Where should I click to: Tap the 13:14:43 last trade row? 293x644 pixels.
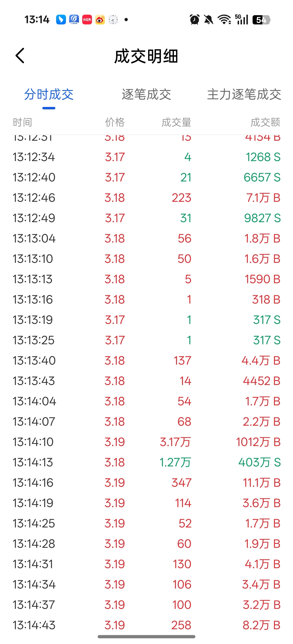coord(146,625)
